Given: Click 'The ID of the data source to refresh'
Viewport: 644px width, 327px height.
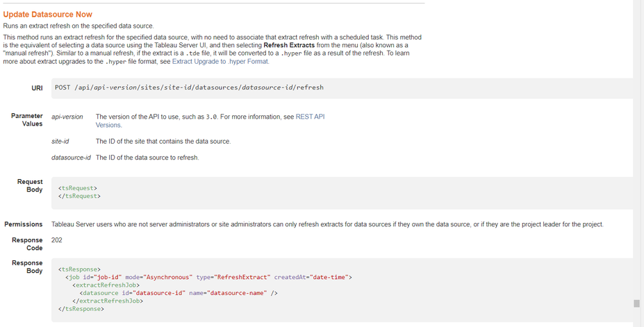Looking at the screenshot, I should [147, 158].
